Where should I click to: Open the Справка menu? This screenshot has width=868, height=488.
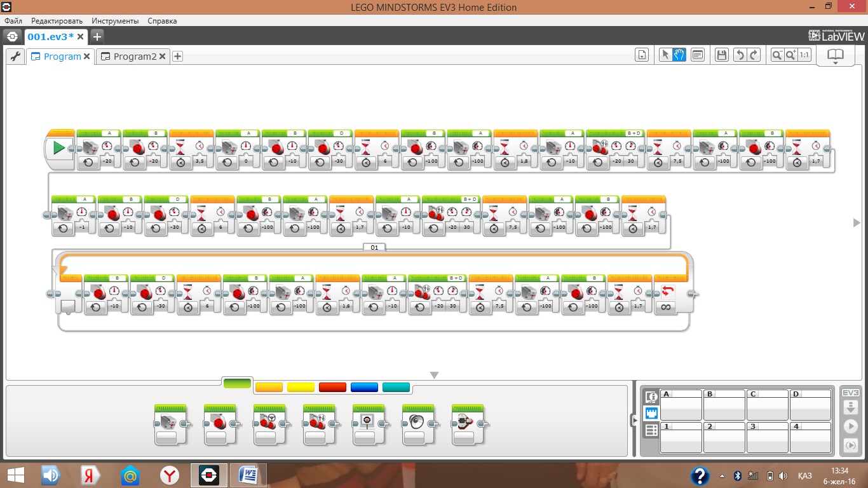162,21
